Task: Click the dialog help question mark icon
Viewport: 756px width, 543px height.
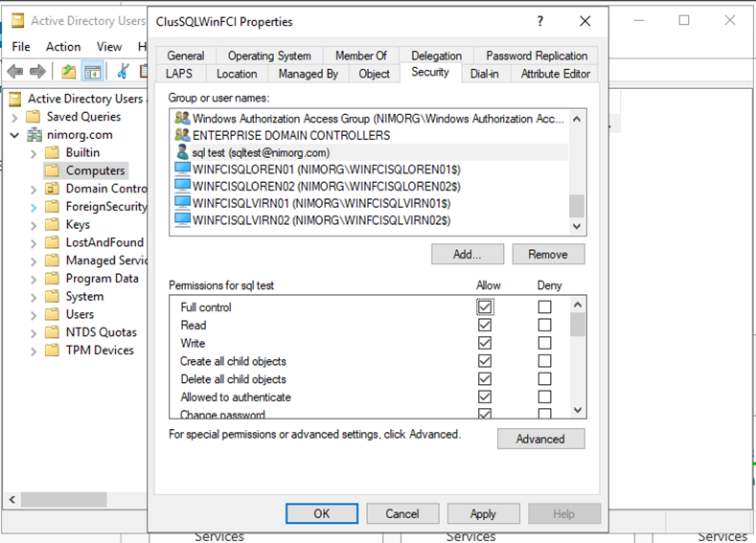Action: (540, 21)
